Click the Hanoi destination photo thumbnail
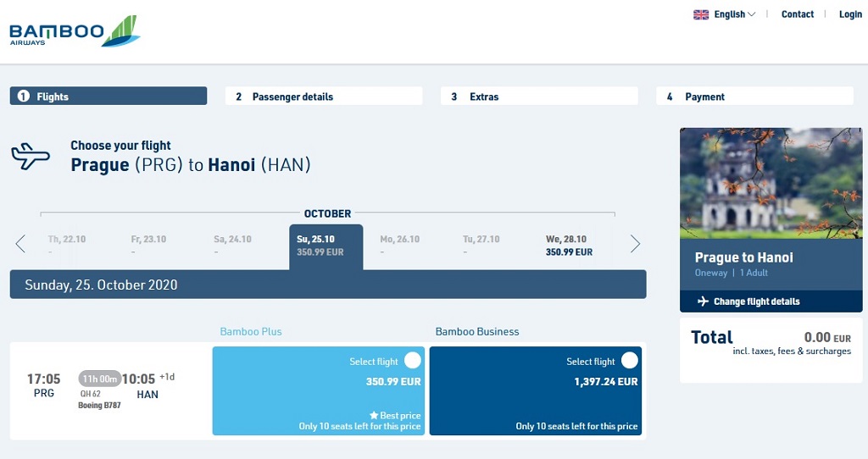868x459 pixels. [771, 184]
